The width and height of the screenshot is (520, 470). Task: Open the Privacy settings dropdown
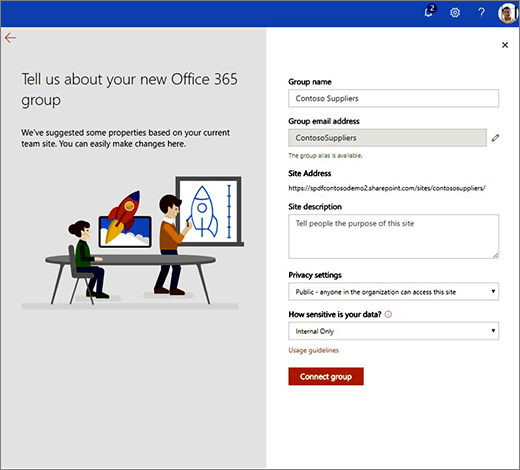393,292
